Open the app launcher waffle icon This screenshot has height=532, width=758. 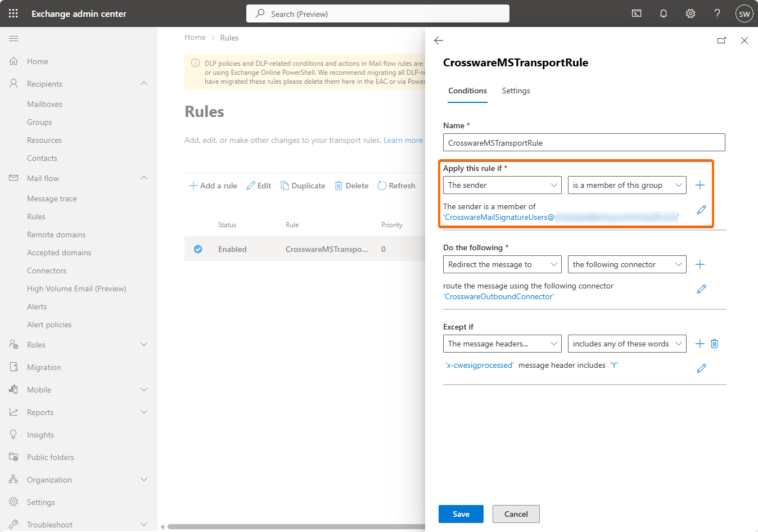point(13,13)
